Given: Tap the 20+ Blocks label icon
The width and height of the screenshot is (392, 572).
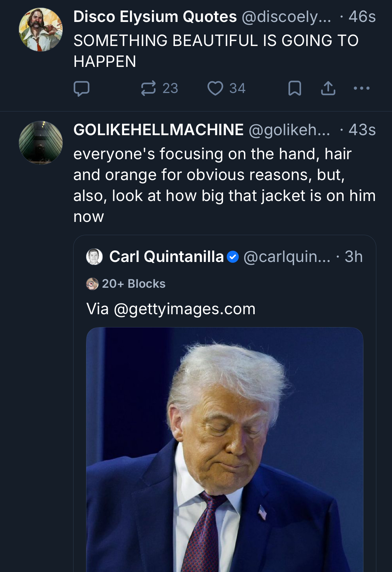Looking at the screenshot, I should click(92, 284).
